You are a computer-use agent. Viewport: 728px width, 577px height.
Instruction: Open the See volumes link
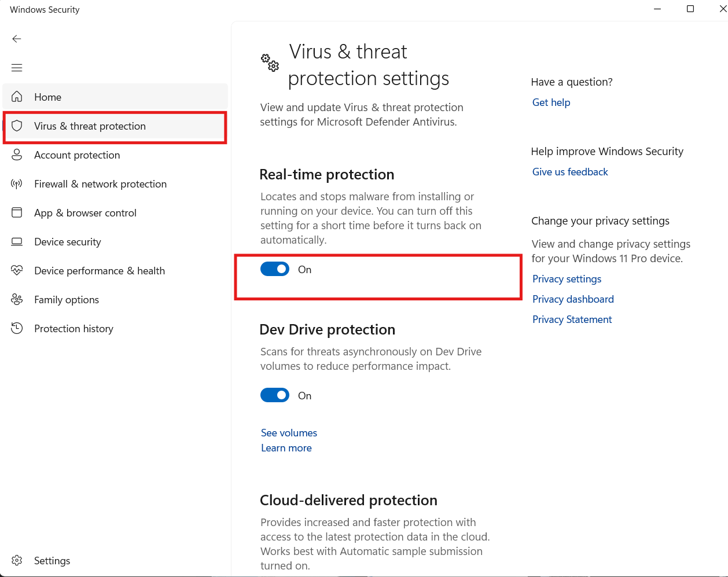pos(289,433)
